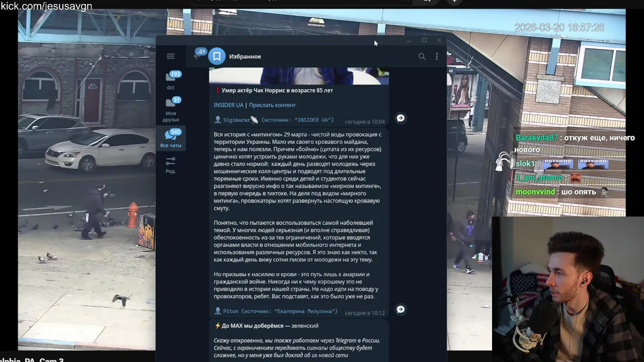This screenshot has height=362, width=644.
Task: Click the Saved Messages bookmark avatar
Action: click(x=217, y=56)
